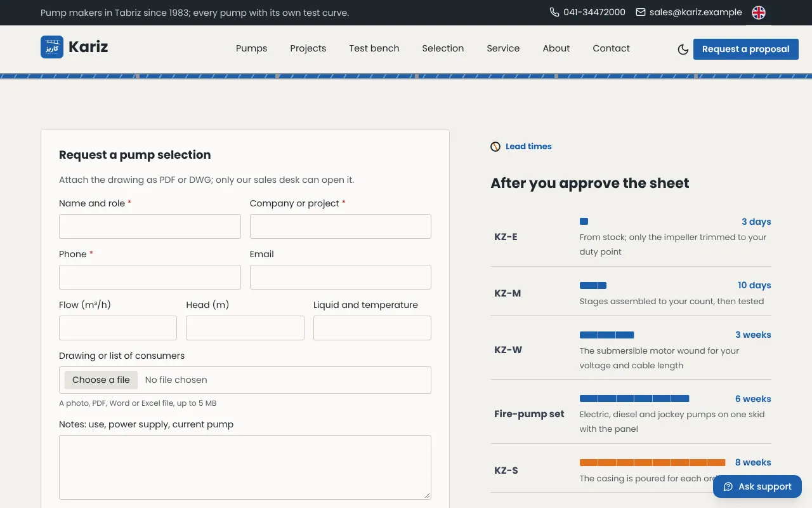Screen dimensions: 812x508
Task: Click the "KZ-M" row label
Action: pos(507,293)
